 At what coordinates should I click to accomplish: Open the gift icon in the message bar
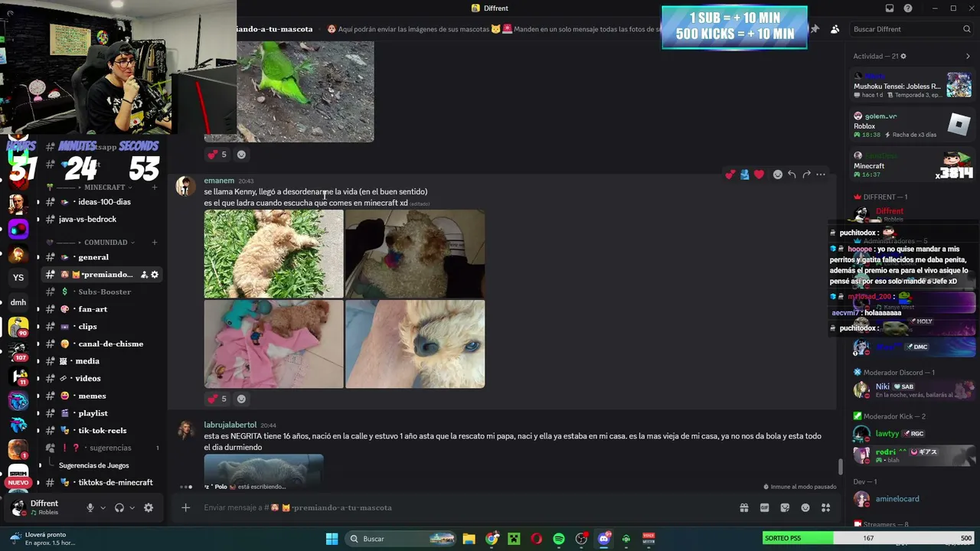[743, 507]
